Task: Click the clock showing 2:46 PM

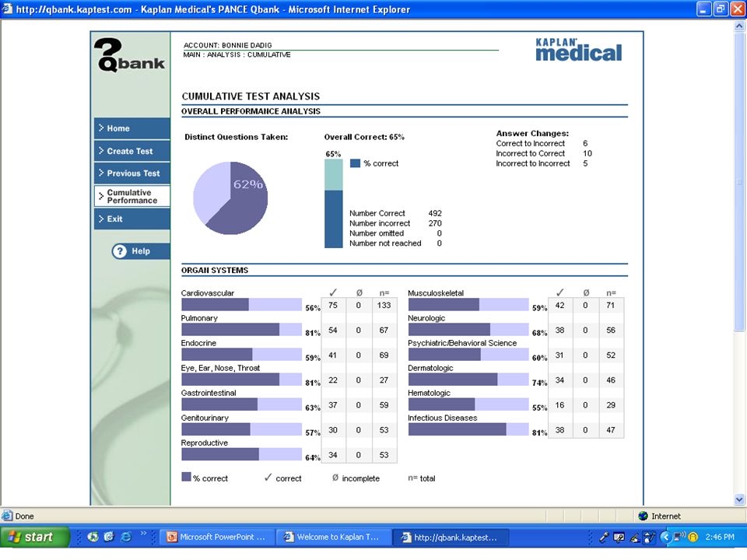Action: pyautogui.click(x=720, y=537)
